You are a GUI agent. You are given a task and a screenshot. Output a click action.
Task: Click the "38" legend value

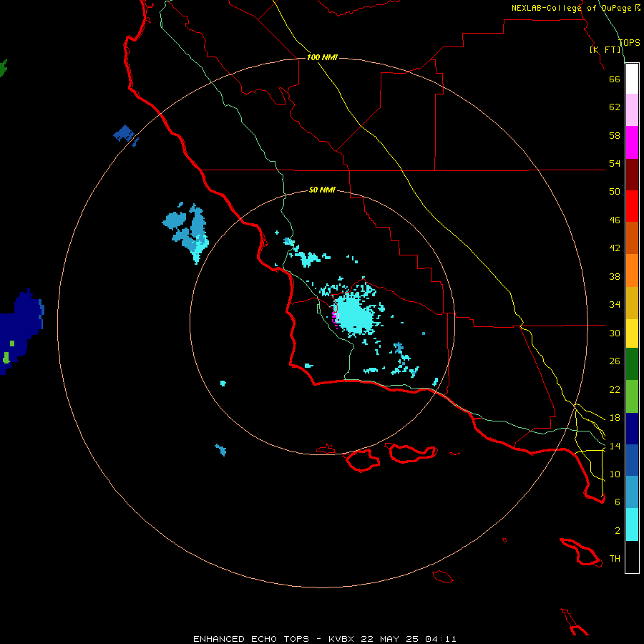(615, 277)
